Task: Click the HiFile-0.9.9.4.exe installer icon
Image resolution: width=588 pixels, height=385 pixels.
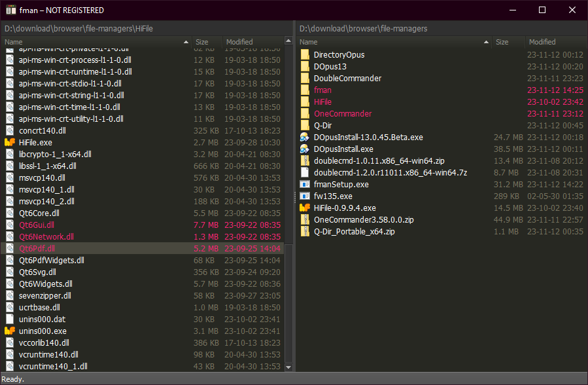Action: 305,208
